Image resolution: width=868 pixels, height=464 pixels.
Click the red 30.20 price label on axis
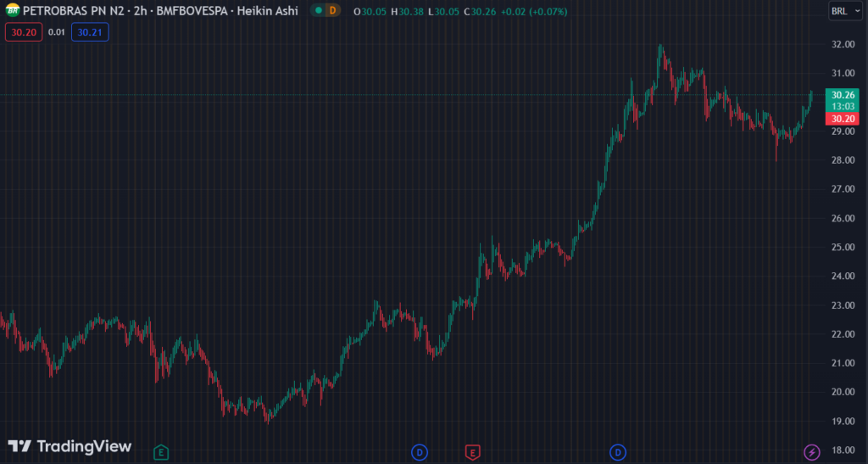(x=842, y=119)
